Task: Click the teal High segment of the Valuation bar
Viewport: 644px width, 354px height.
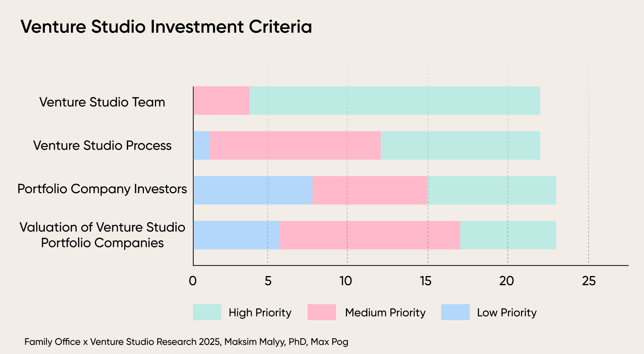Action: coord(508,235)
